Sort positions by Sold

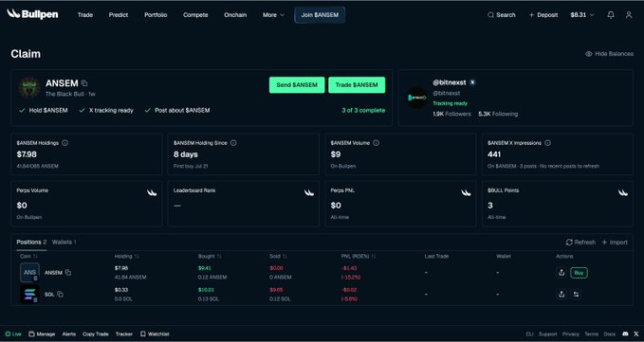coord(278,257)
